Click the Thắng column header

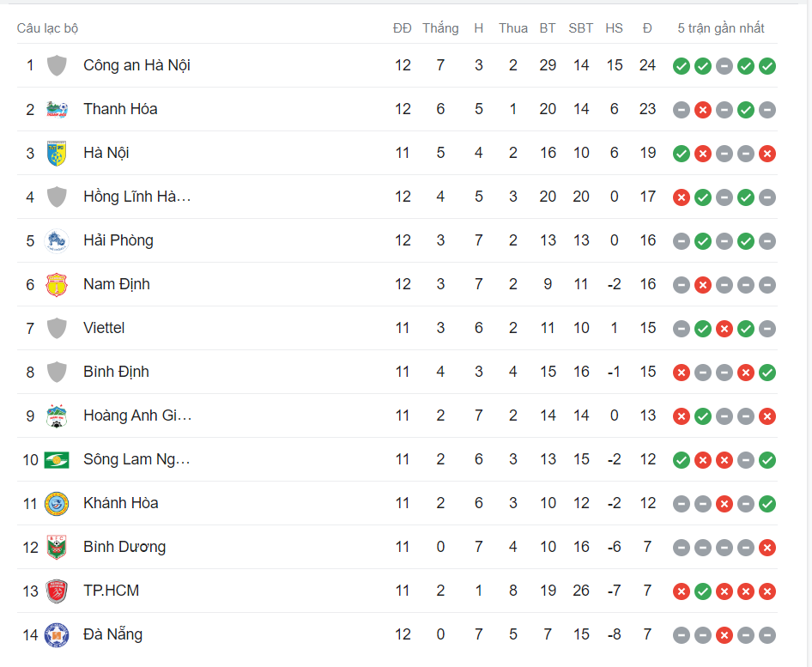(x=440, y=28)
